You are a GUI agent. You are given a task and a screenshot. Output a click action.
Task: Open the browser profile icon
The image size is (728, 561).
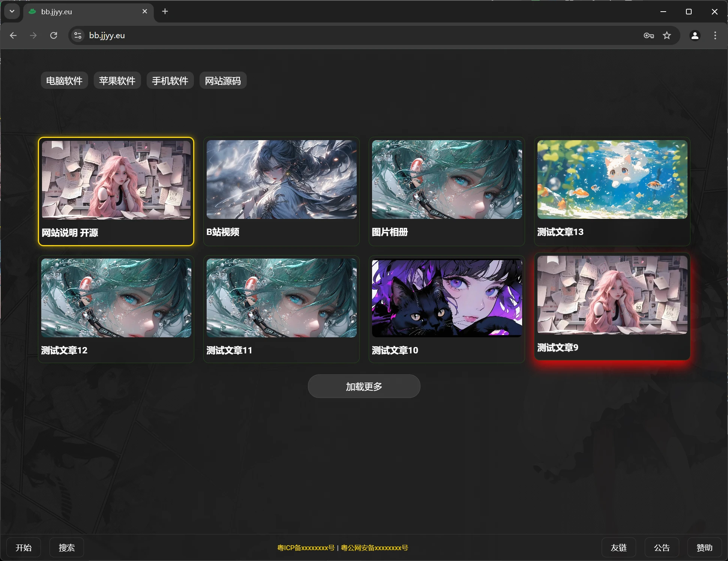[695, 35]
